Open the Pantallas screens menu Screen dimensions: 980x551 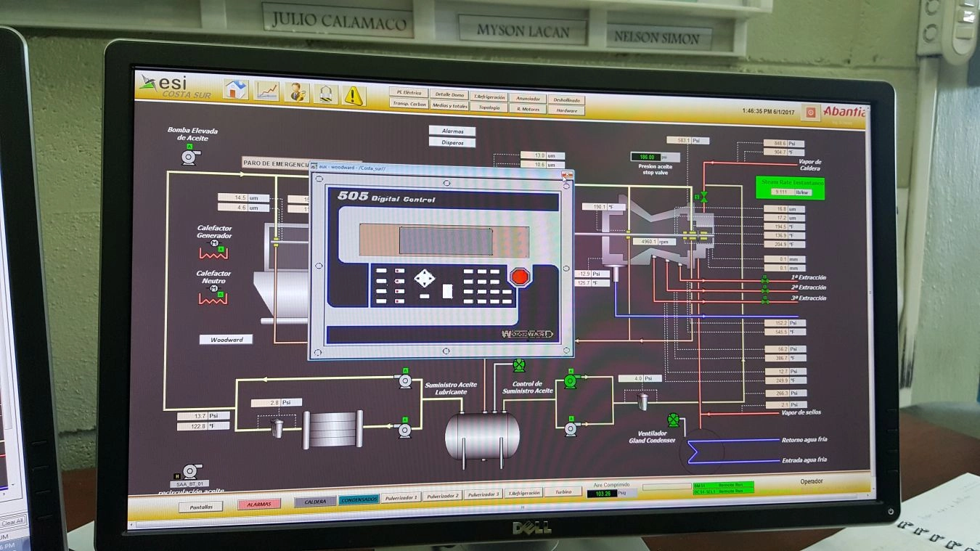click(x=200, y=507)
